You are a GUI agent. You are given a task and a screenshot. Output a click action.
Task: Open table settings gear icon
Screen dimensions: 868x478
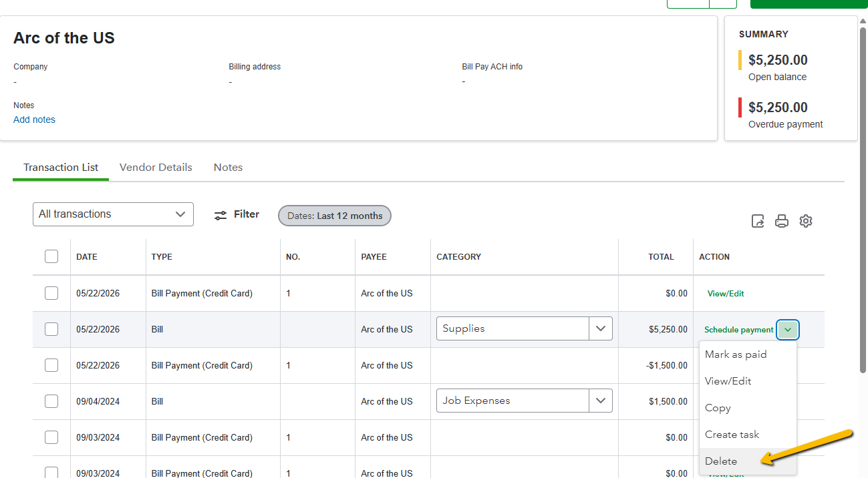tap(806, 221)
